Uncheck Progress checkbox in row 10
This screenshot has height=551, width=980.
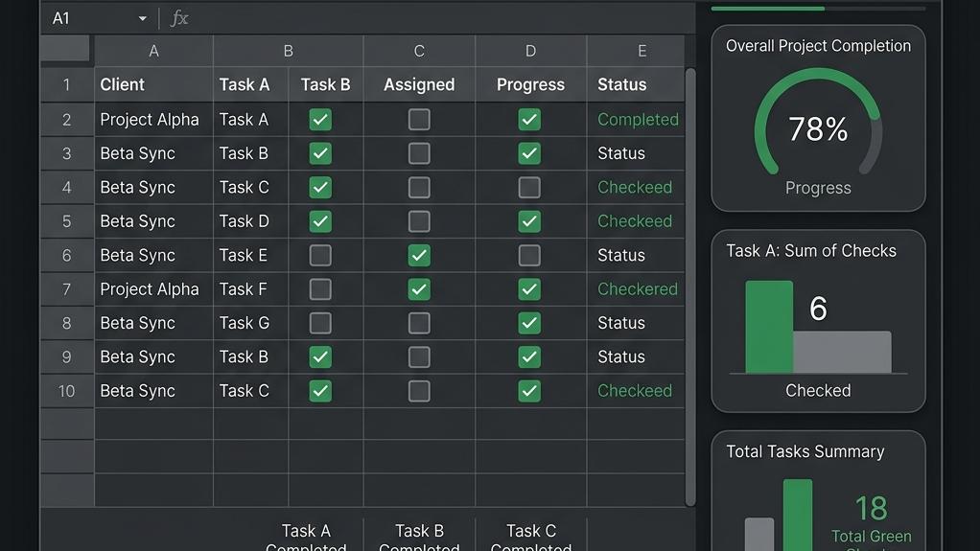click(x=529, y=391)
